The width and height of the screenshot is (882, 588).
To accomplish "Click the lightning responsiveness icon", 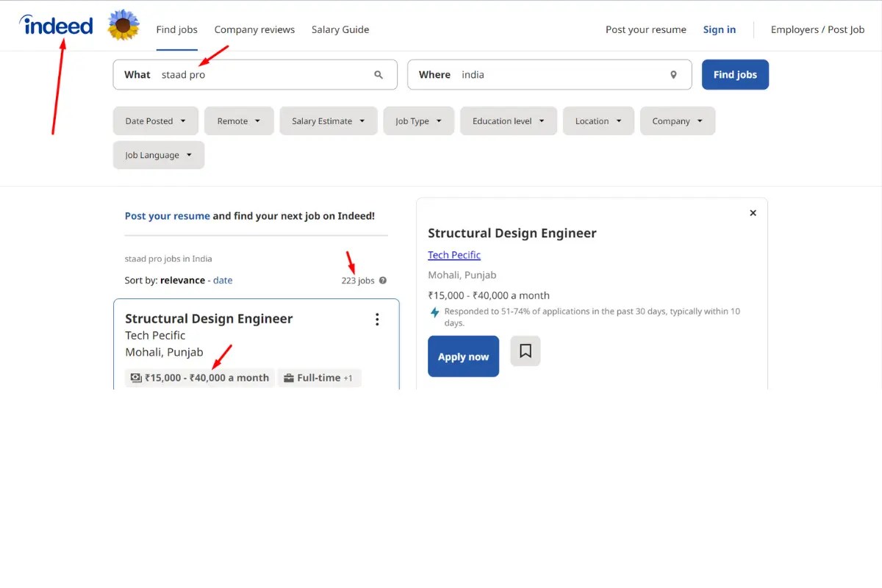I will click(x=435, y=312).
